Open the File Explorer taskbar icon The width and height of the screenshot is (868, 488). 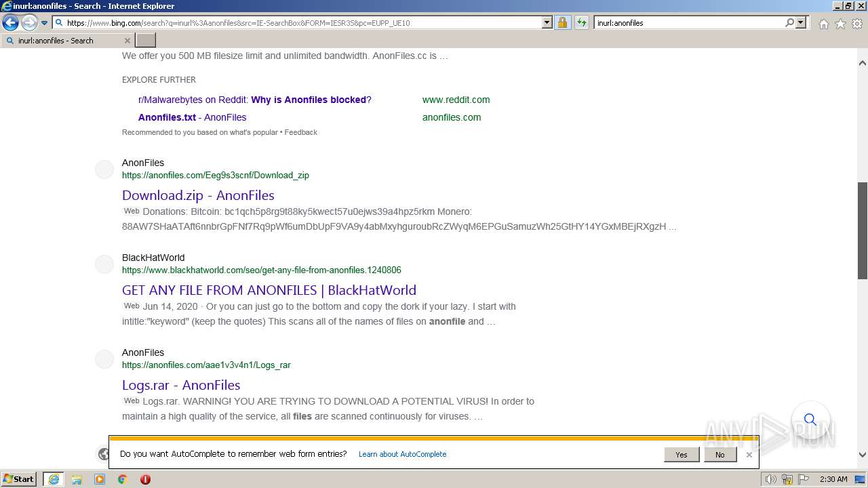pyautogui.click(x=77, y=479)
